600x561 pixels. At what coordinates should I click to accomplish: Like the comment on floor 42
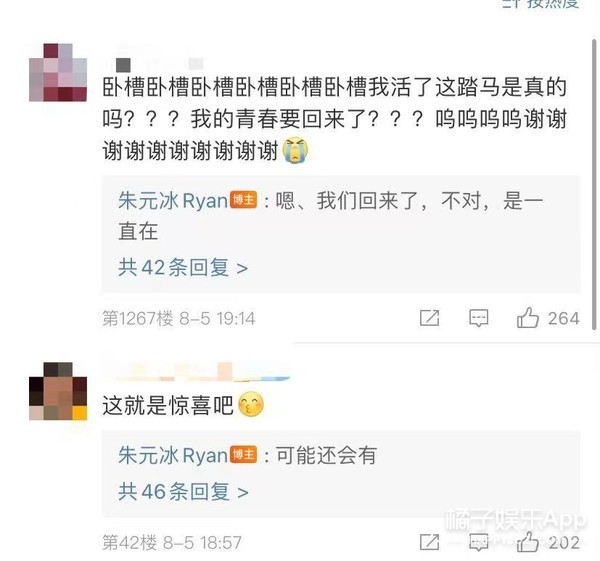pyautogui.click(x=528, y=541)
